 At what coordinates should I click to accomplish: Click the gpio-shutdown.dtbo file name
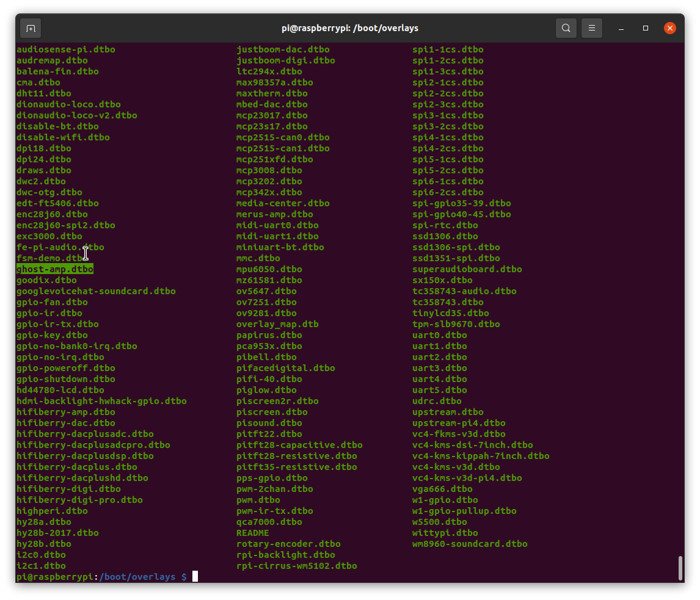click(x=65, y=378)
